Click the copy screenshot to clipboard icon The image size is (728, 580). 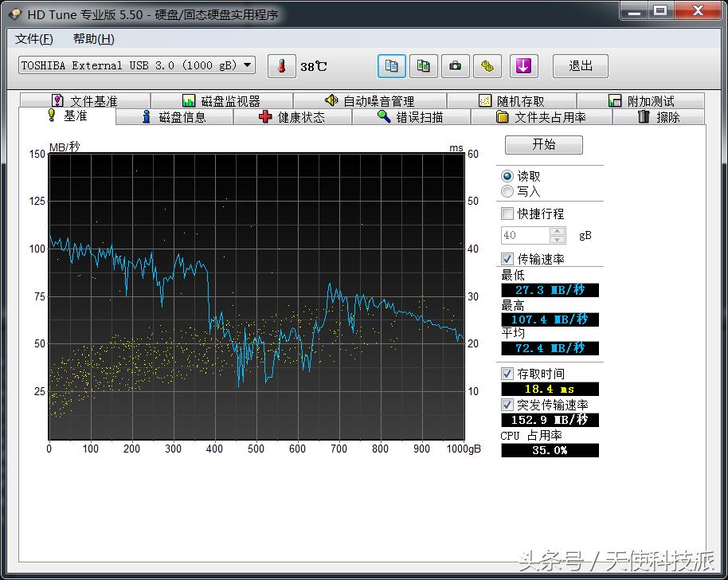click(x=423, y=66)
